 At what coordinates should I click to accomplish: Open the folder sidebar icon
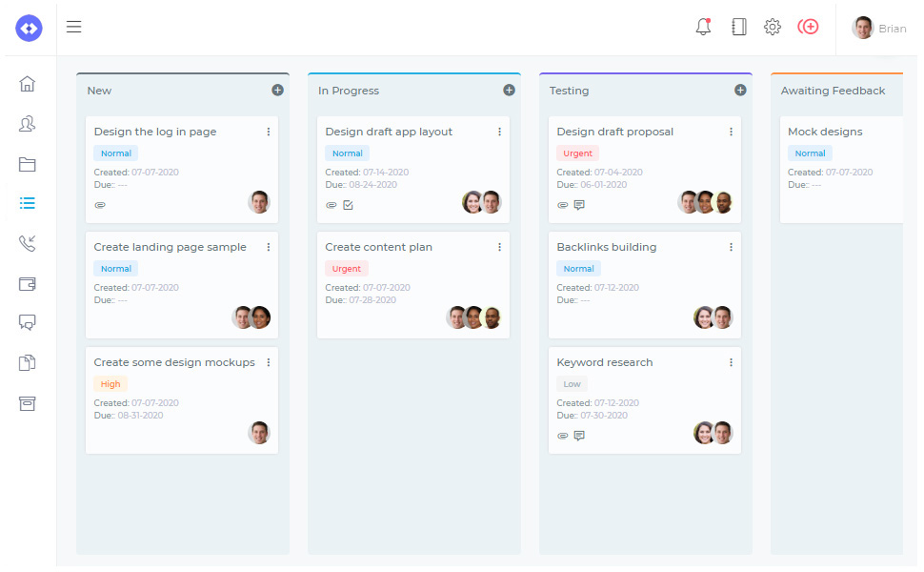[x=27, y=164]
